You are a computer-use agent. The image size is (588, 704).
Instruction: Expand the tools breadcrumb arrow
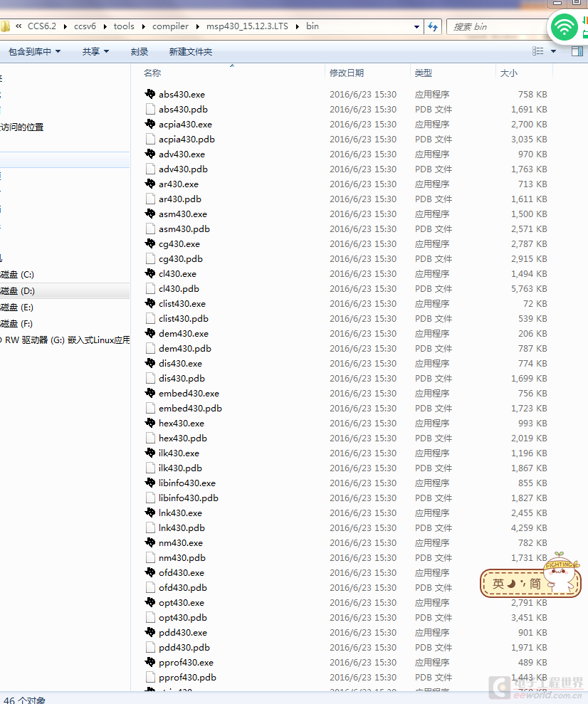[x=144, y=26]
